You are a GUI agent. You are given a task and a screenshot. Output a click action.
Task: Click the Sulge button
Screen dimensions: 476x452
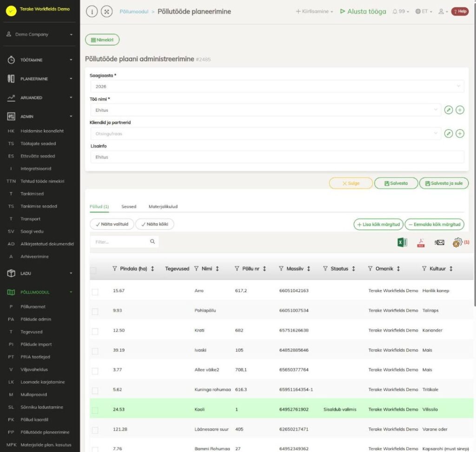351,183
